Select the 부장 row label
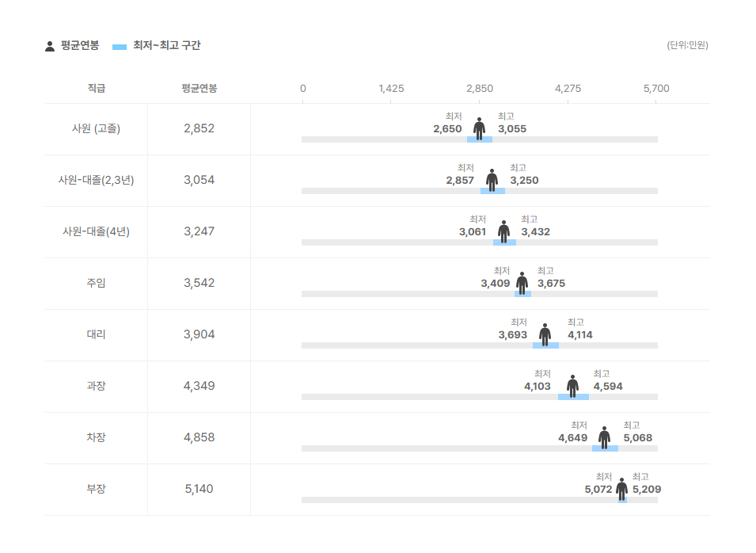The height and width of the screenshot is (553, 756). coord(96,489)
